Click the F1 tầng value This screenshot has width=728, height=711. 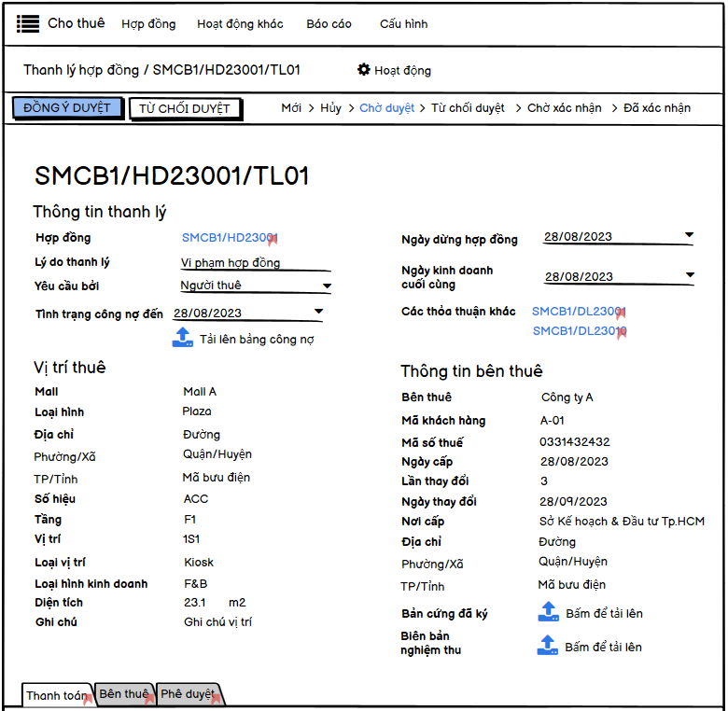pos(189,520)
